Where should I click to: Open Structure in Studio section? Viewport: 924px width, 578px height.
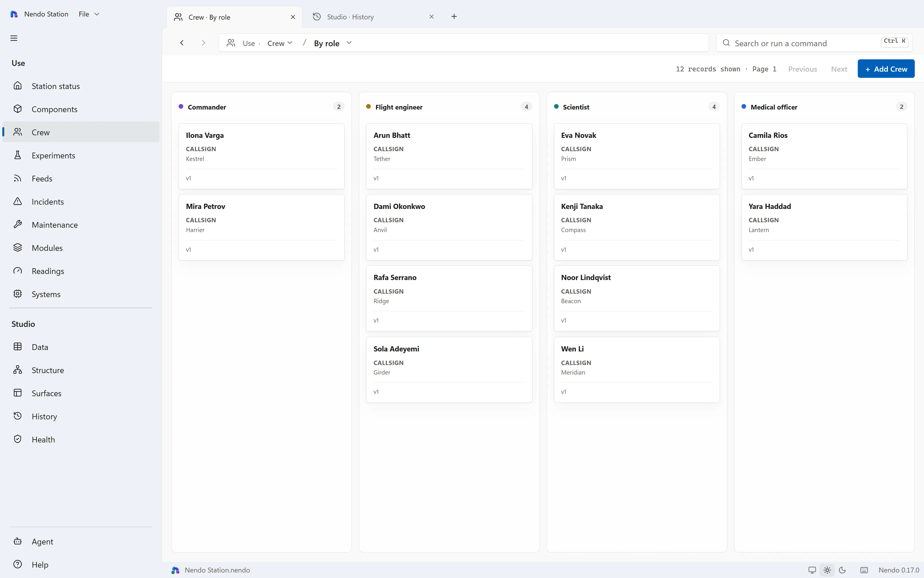click(x=81, y=370)
